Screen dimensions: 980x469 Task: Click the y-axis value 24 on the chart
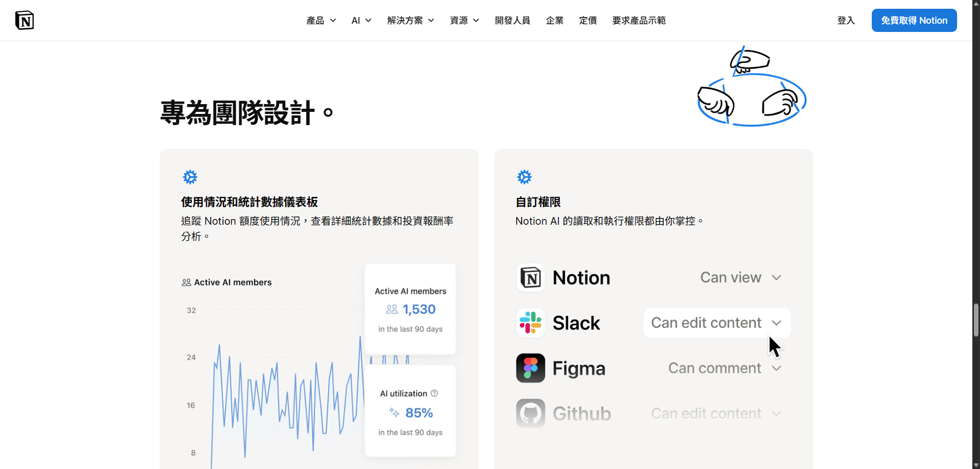click(x=191, y=357)
